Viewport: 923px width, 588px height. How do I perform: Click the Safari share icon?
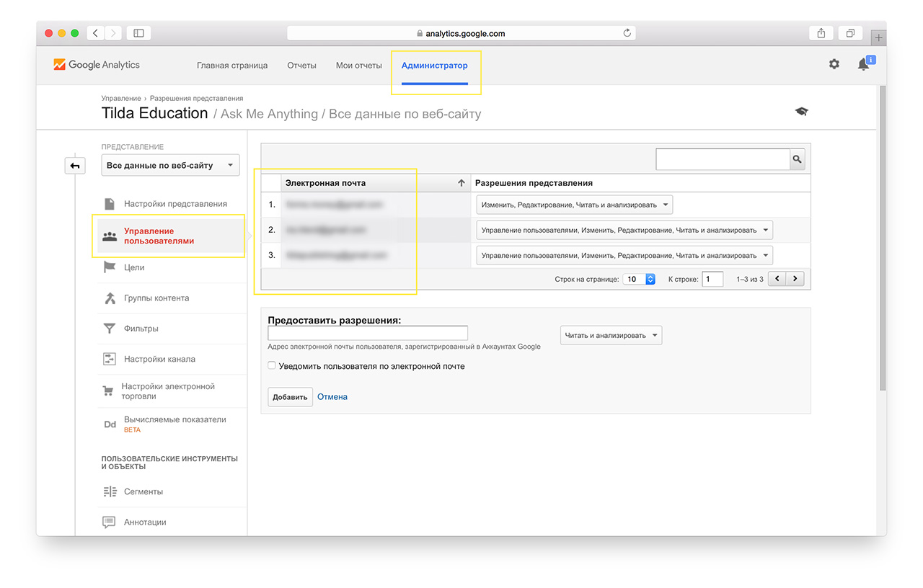(x=821, y=33)
